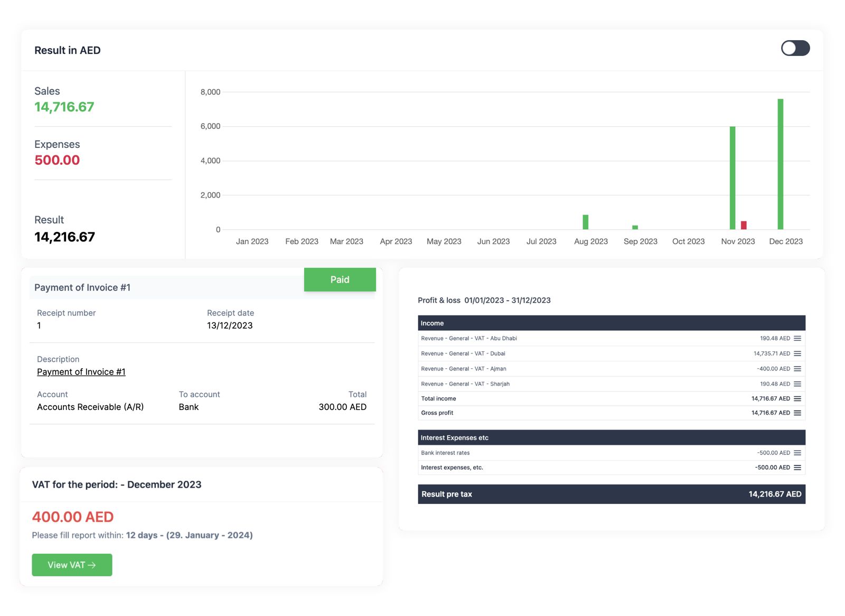This screenshot has height=616, width=845.
Task: Click the Dec 2023 green sales bar
Action: (780, 164)
